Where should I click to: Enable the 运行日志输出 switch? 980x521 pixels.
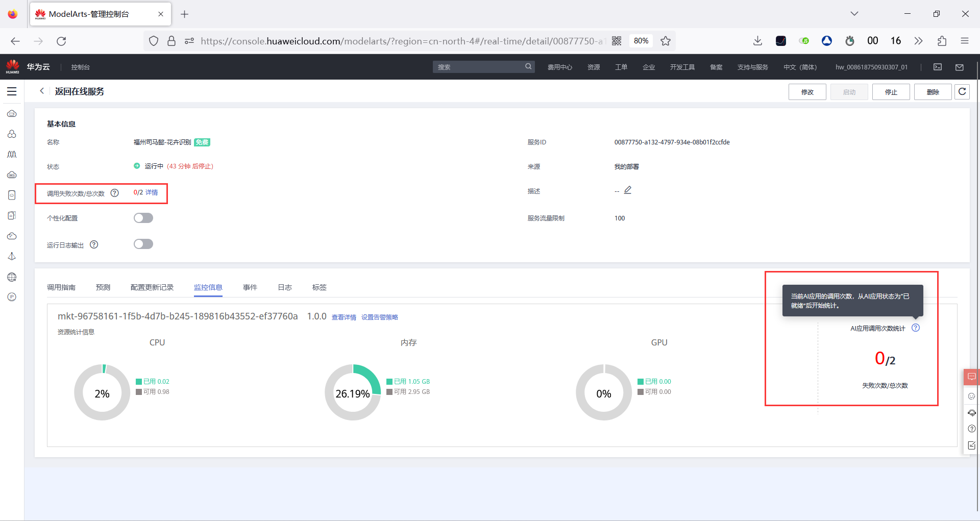click(143, 244)
